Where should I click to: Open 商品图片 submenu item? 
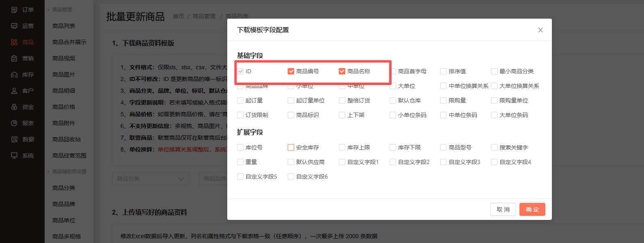point(64,75)
